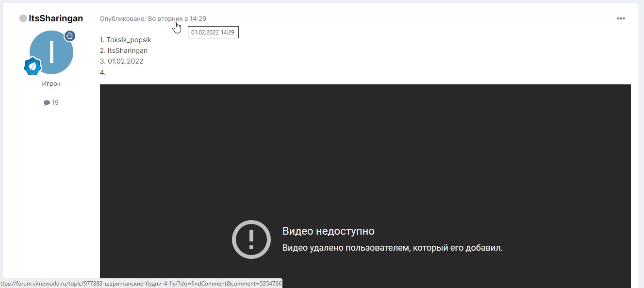Click the 'Опубликовано: Во вторник в 14:29' link
Viewport: 644px width, 288px height.
152,18
